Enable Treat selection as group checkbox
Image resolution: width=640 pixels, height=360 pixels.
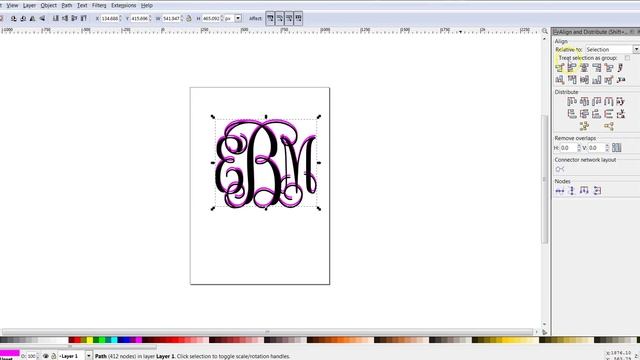click(x=627, y=58)
